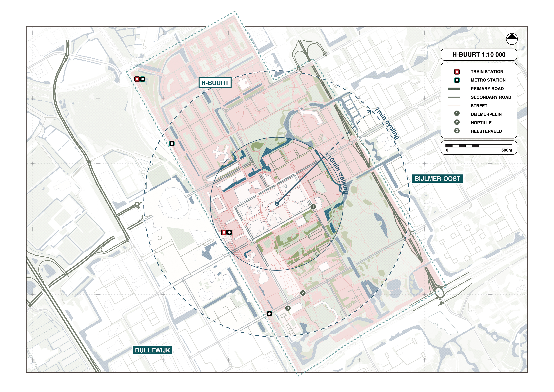Viewport: 554px width, 392px height.
Task: Click the primary road line sample in legend
Action: click(454, 89)
